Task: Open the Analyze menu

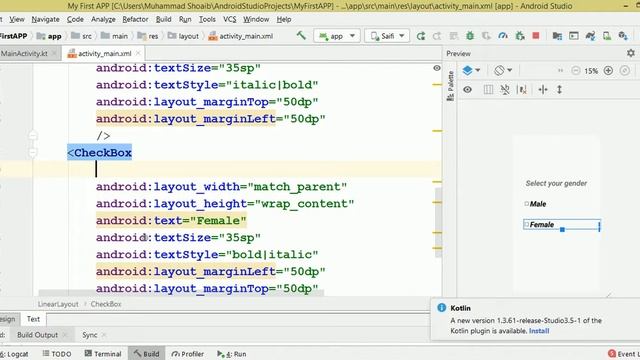Action: pyautogui.click(x=103, y=19)
